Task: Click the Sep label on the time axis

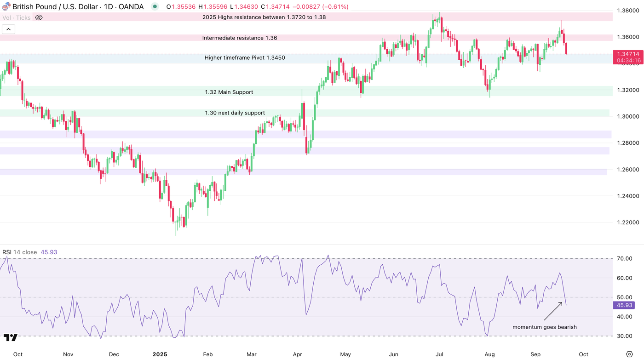Action: 535,354
